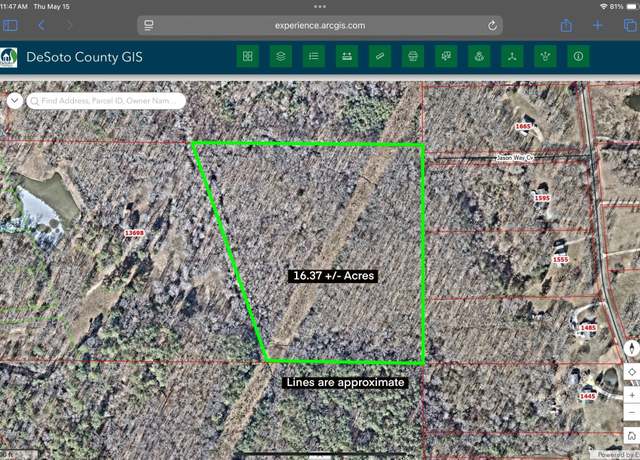Click the DeSoto County GIS title
Viewport: 640px width, 460px height.
point(84,57)
